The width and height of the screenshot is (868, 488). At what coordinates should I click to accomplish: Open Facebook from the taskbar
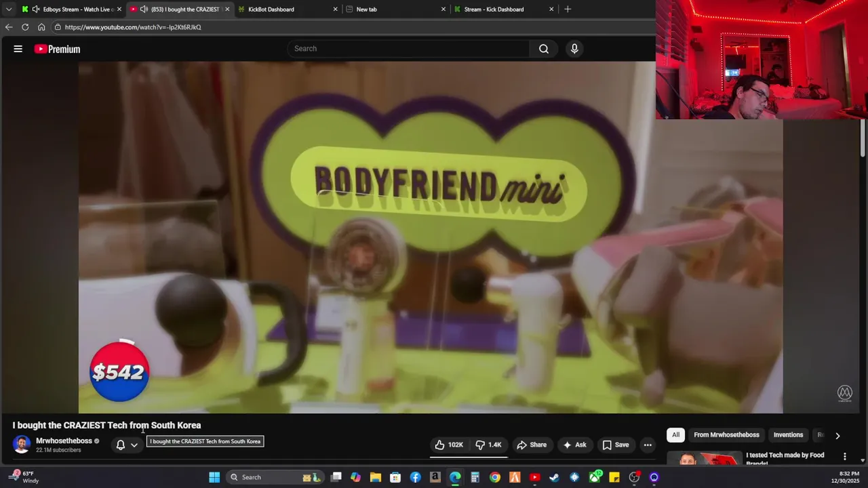pos(416,477)
